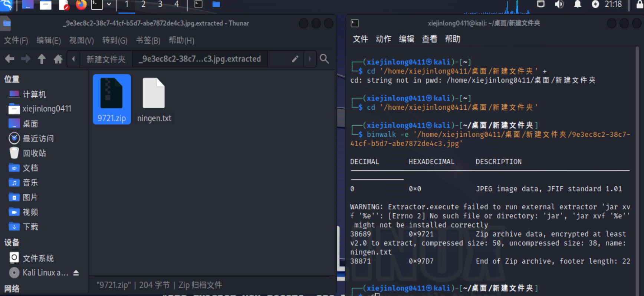Open the notifications bell
This screenshot has width=644, height=296.
578,4
